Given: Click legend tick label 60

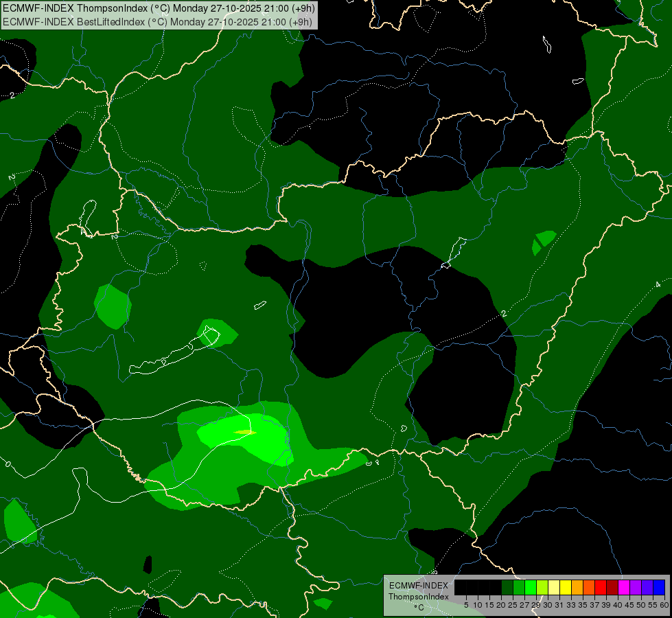Looking at the screenshot, I should [x=664, y=605].
